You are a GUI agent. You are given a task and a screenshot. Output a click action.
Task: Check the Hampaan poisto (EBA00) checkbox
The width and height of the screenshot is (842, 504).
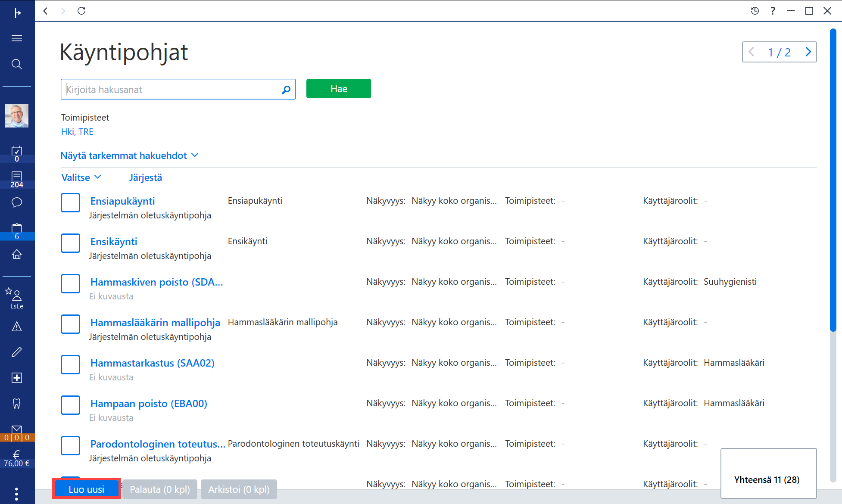coord(70,405)
